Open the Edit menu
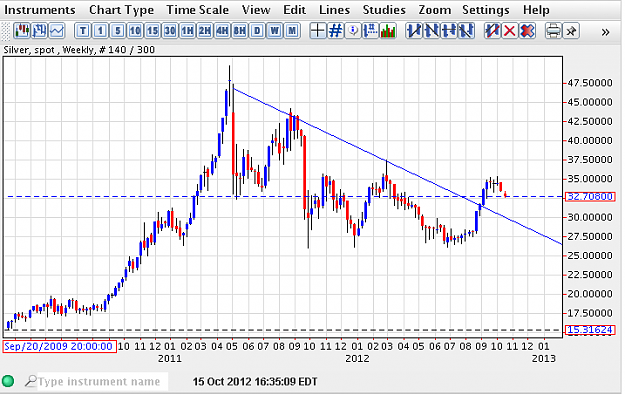Image resolution: width=625 pixels, height=395 pixels. pos(294,10)
